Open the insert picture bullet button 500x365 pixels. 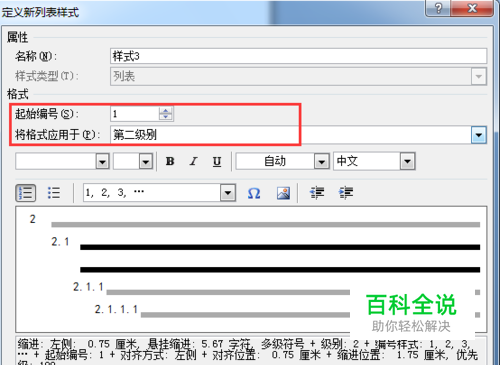tap(283, 193)
